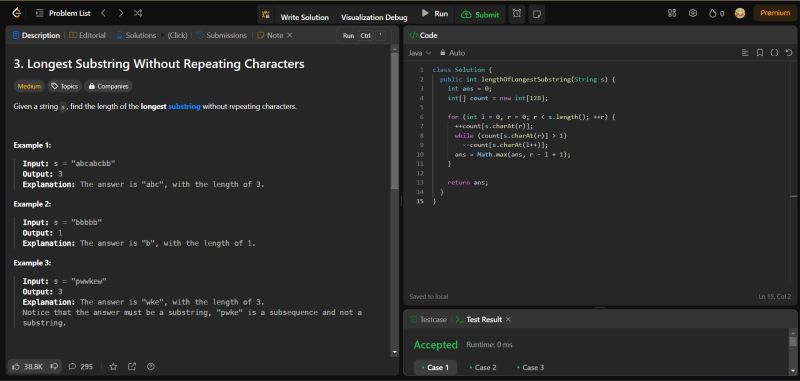Click the test result panel scrollbar
The height and width of the screenshot is (381, 800).
pyautogui.click(x=792, y=341)
